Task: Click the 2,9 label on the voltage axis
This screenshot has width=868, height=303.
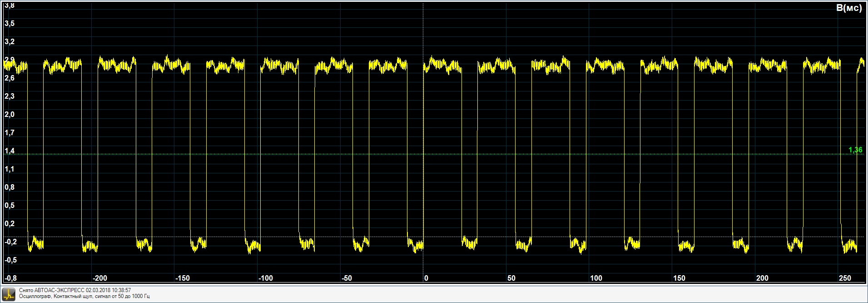Action: click(x=10, y=60)
